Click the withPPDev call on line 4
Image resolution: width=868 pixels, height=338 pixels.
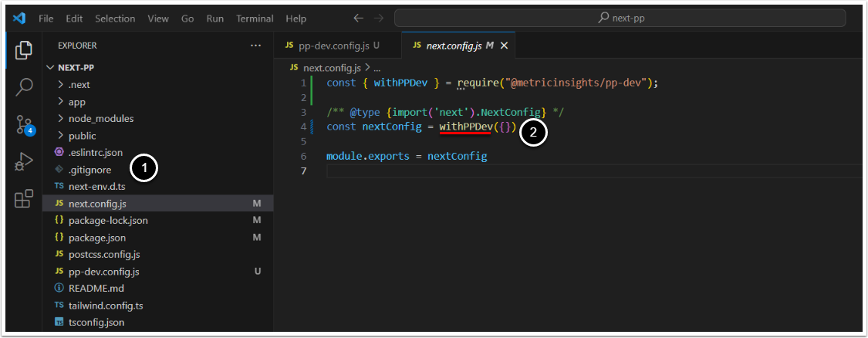[465, 126]
